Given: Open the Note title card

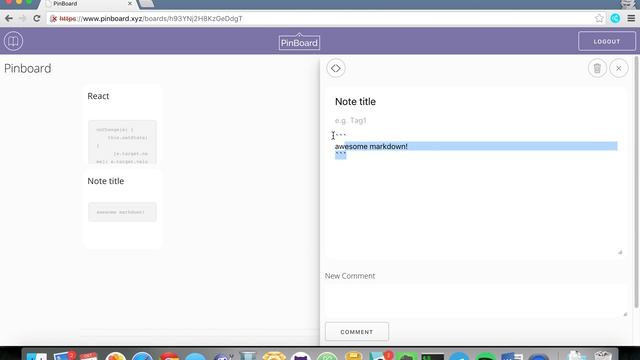Looking at the screenshot, I should [122, 209].
